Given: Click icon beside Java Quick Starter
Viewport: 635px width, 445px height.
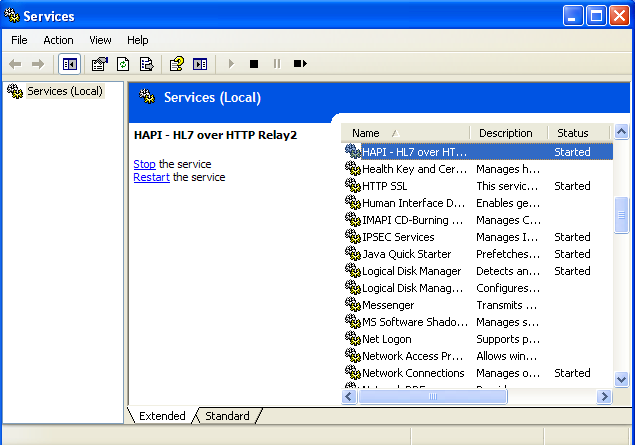Looking at the screenshot, I should click(353, 253).
